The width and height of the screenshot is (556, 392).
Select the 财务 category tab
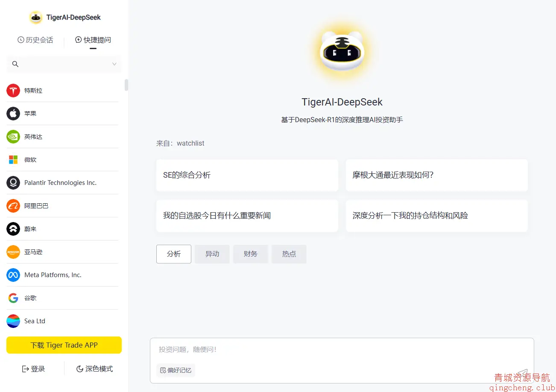point(250,254)
